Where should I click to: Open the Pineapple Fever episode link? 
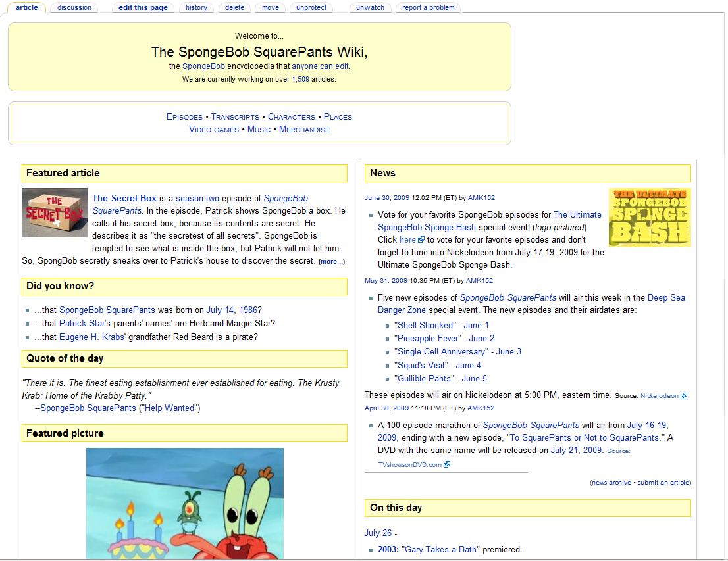click(x=428, y=338)
